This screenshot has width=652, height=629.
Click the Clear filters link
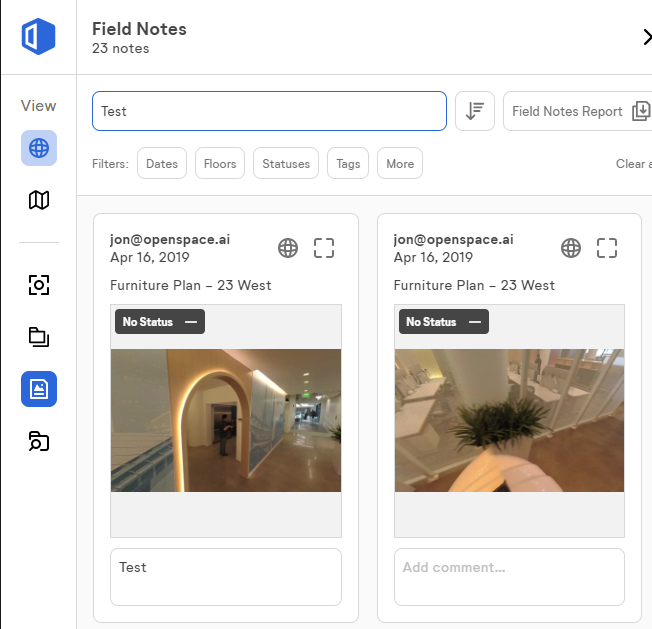[634, 163]
